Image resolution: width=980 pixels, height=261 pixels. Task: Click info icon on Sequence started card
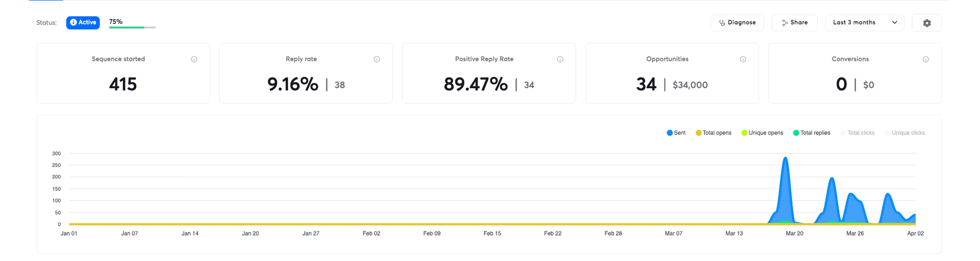194,59
